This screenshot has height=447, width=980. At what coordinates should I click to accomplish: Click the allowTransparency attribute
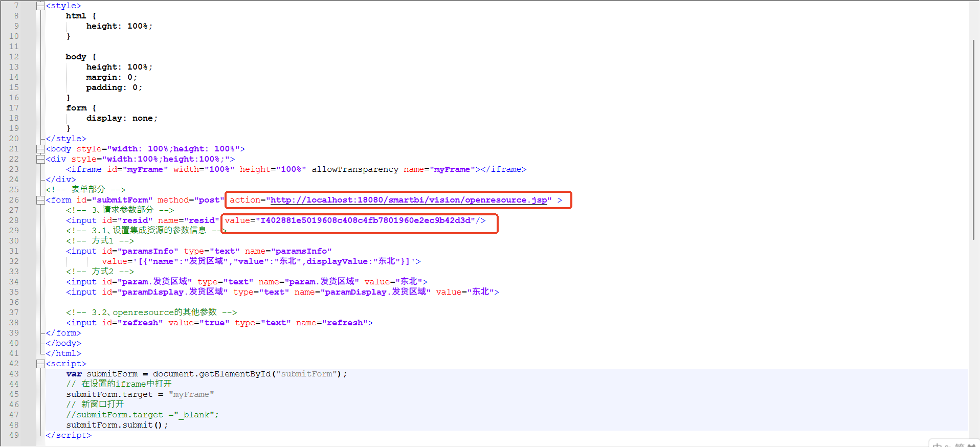point(355,169)
